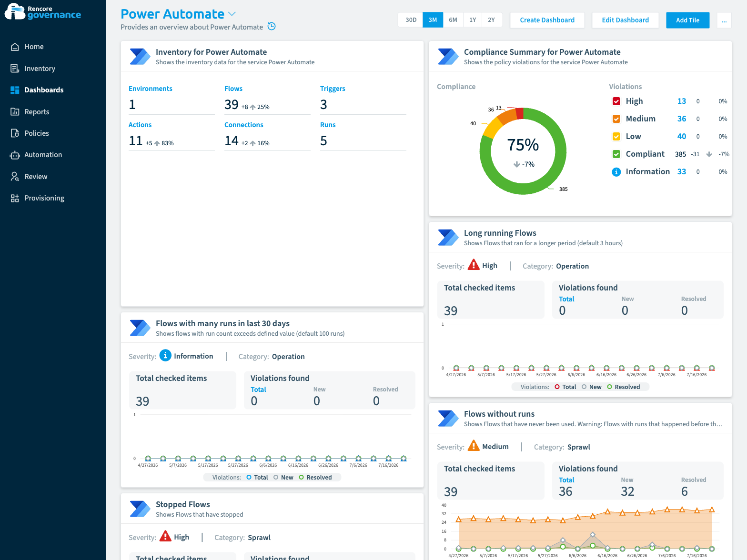The width and height of the screenshot is (747, 560).
Task: Click the Medium severity warning icon in Flows without runs
Action: coord(474,446)
